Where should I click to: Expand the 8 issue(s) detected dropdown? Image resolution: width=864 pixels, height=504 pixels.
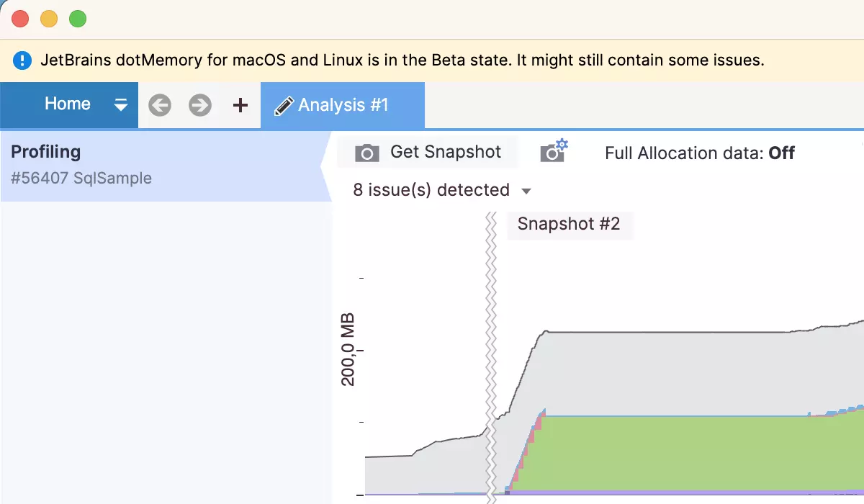coord(442,191)
